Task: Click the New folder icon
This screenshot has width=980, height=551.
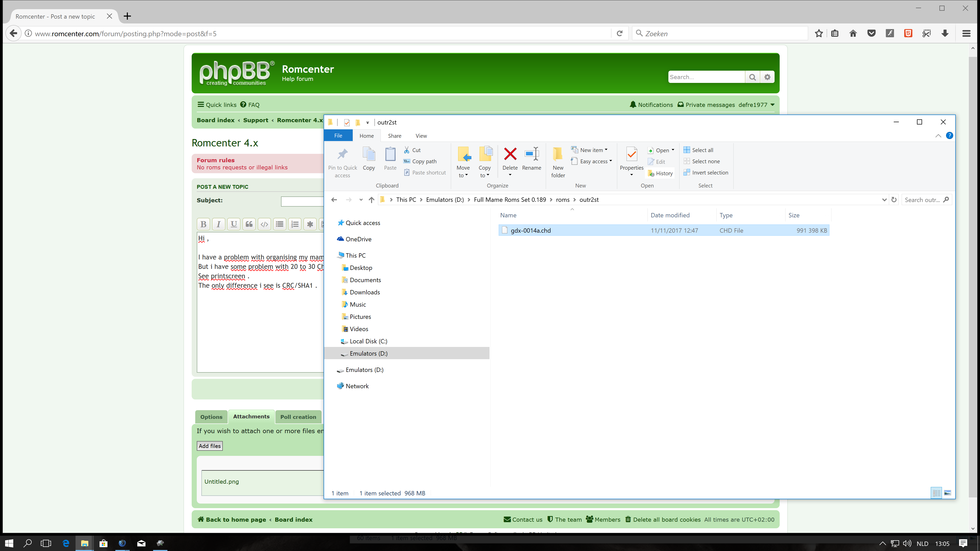Action: pyautogui.click(x=558, y=154)
